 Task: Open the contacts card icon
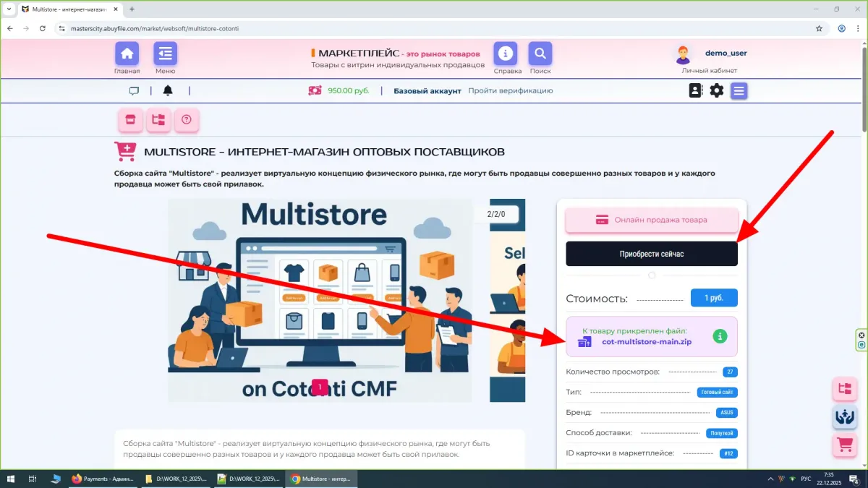coord(695,90)
